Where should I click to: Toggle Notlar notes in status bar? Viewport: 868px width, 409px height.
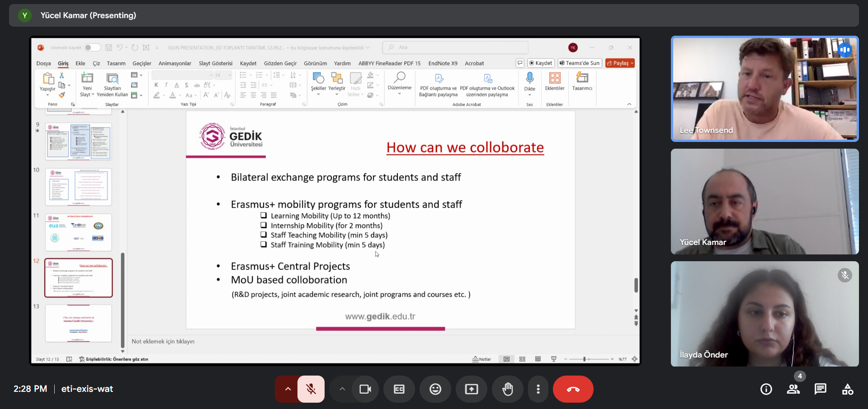482,359
